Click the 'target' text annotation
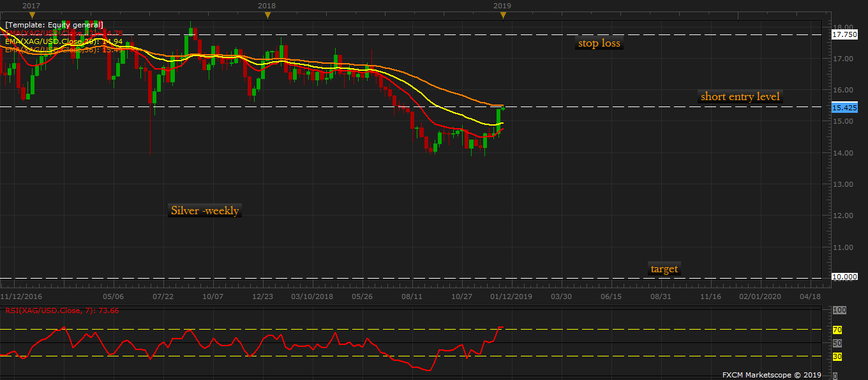Viewport: 868px width, 380px height. coord(664,269)
